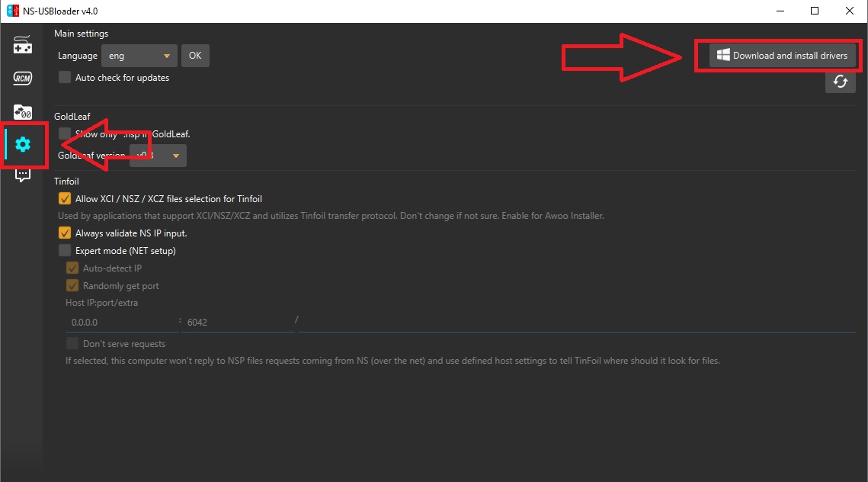Open the split/merge files tab
Viewport: 868px width, 482px height.
click(22, 111)
